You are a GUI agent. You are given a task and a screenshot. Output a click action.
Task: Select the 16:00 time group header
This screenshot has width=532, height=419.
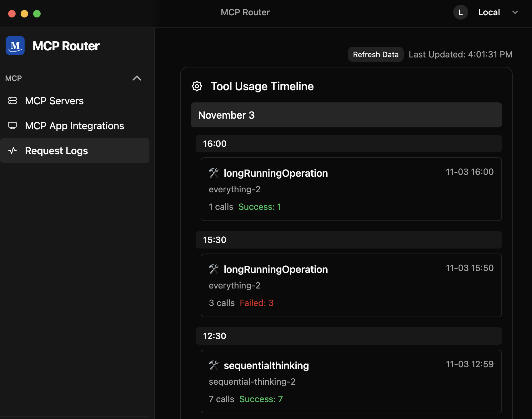pyautogui.click(x=349, y=144)
